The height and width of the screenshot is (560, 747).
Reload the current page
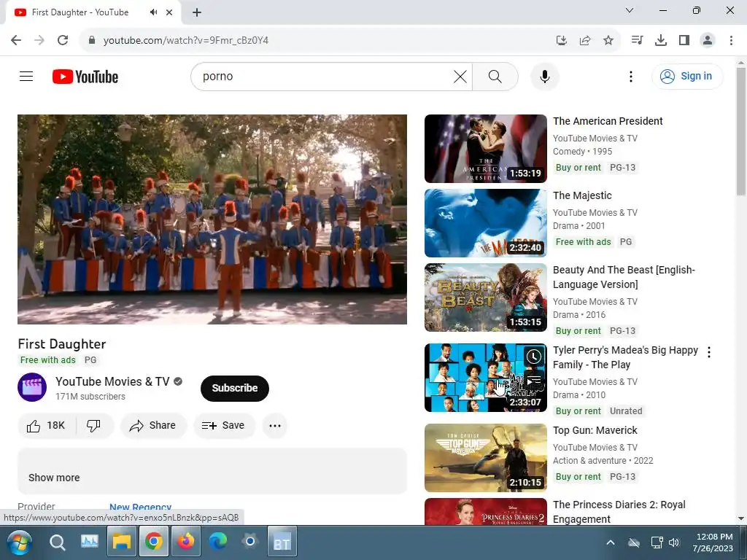coord(63,40)
